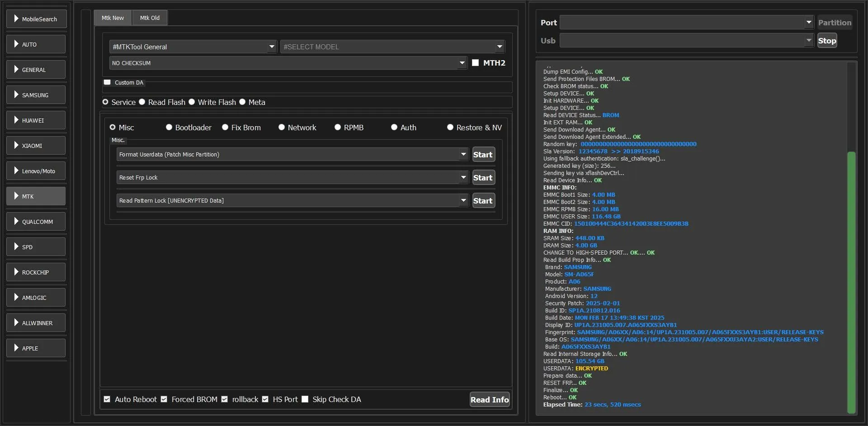The height and width of the screenshot is (426, 868).
Task: Open the GENERAL sidebar section
Action: pyautogui.click(x=37, y=70)
